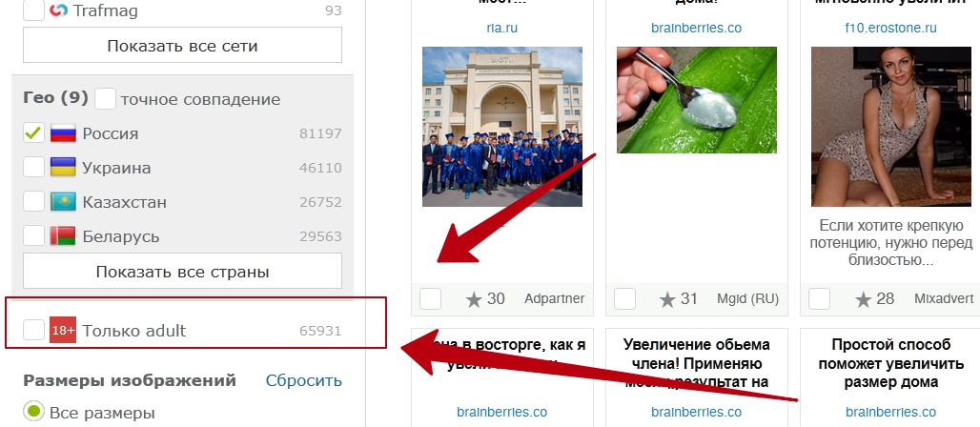Check the Только adult filter checkbox
This screenshot has height=427, width=980.
(x=33, y=330)
